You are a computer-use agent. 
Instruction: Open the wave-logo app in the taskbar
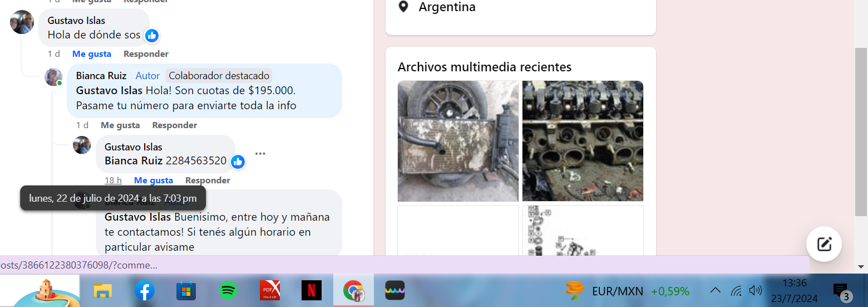coord(395,290)
